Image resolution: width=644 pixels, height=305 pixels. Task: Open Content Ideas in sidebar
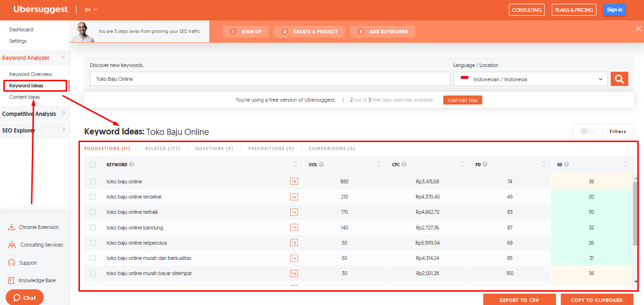click(25, 97)
